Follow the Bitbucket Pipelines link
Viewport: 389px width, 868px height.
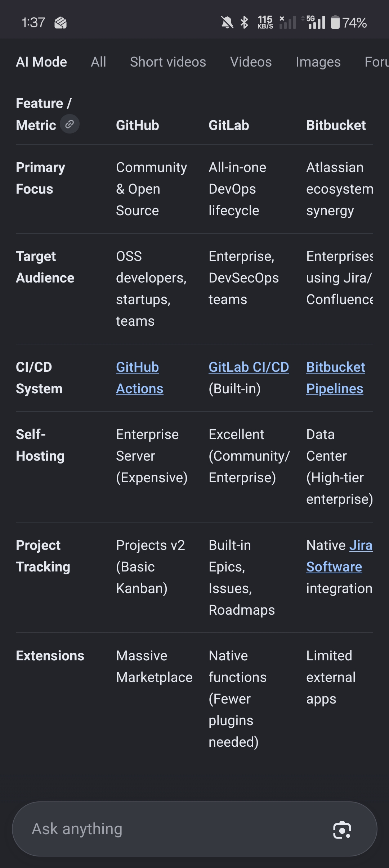[336, 378]
